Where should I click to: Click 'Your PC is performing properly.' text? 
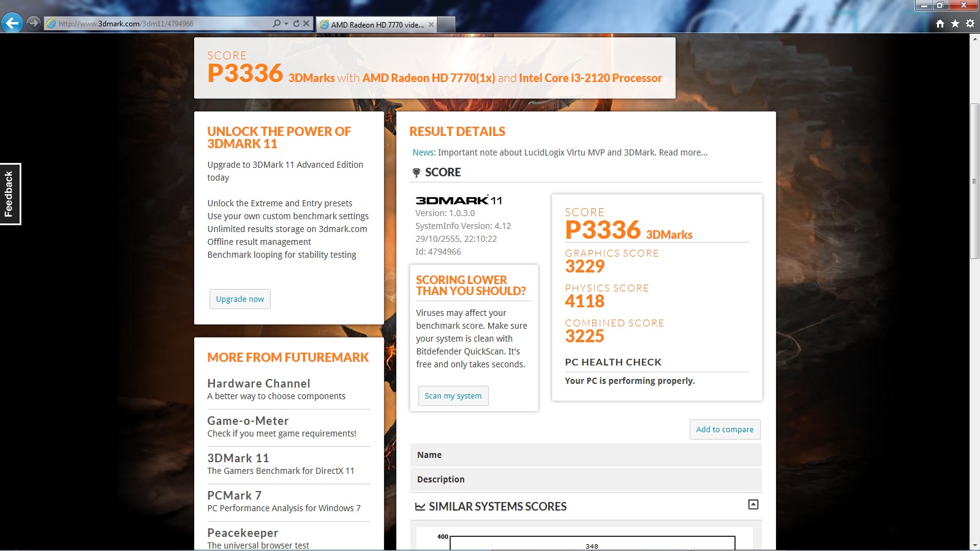(630, 381)
